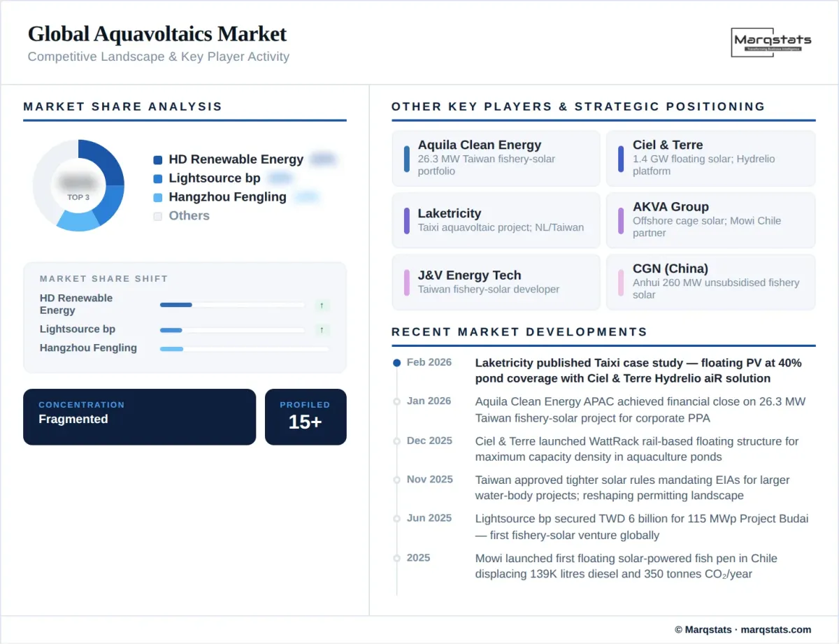
Task: Click the Hangzhou Fengling share shift bar
Action: pyautogui.click(x=244, y=349)
